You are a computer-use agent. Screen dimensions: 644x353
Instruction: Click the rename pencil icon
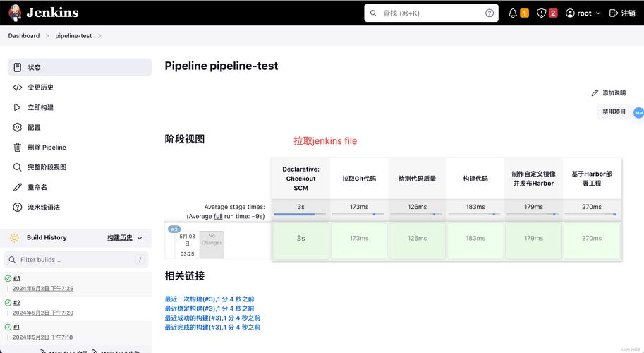(17, 187)
